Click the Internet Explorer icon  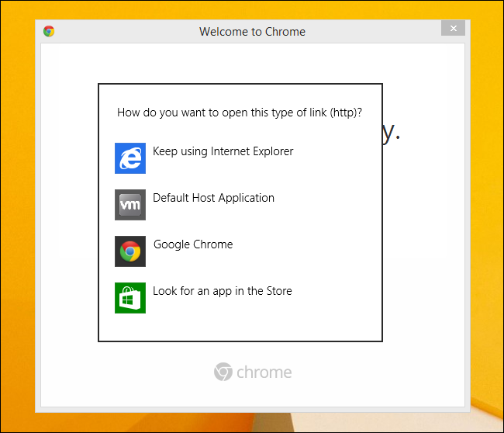point(130,158)
